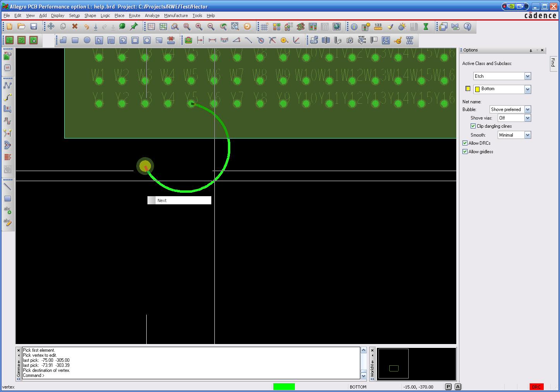Choose Next in the context popup
The height and width of the screenshot is (392, 560).
162,200
